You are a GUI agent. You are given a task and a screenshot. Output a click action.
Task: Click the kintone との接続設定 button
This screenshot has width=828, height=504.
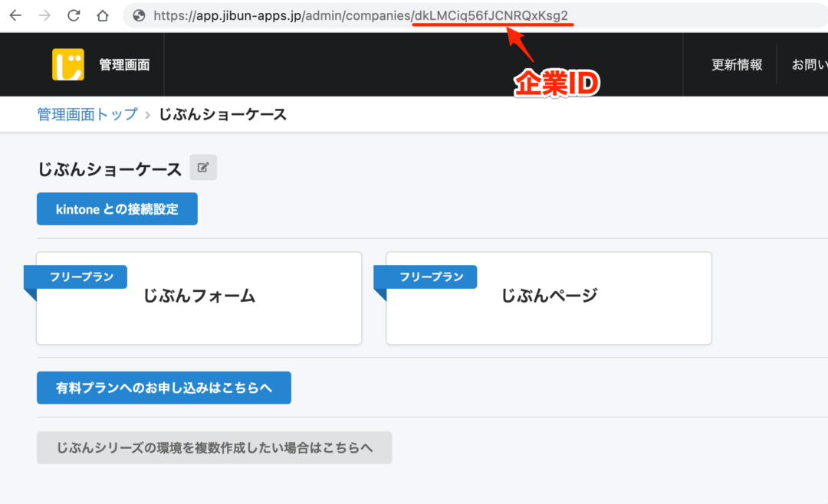pos(117,208)
